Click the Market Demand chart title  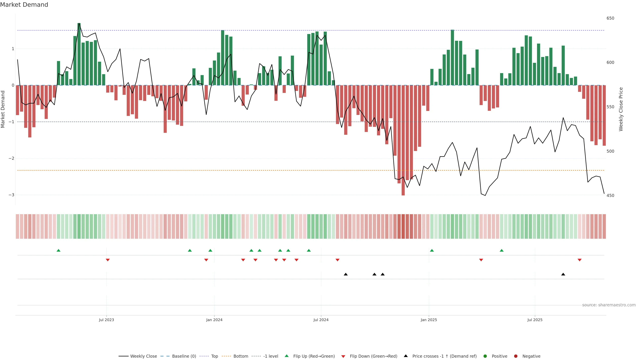point(24,5)
